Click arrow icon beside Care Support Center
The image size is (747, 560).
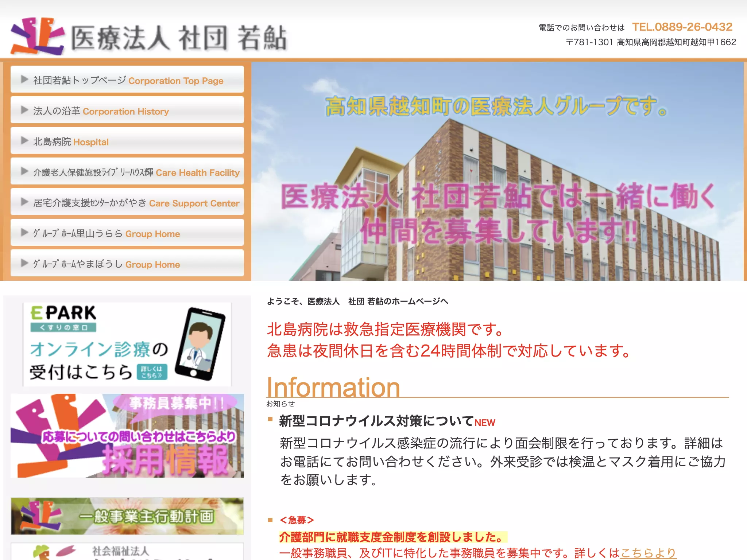[x=24, y=202]
